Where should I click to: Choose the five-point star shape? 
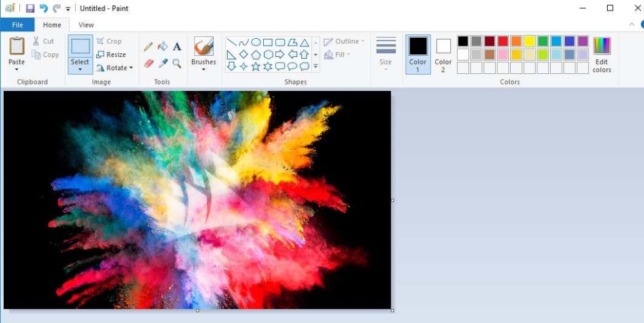pyautogui.click(x=256, y=66)
